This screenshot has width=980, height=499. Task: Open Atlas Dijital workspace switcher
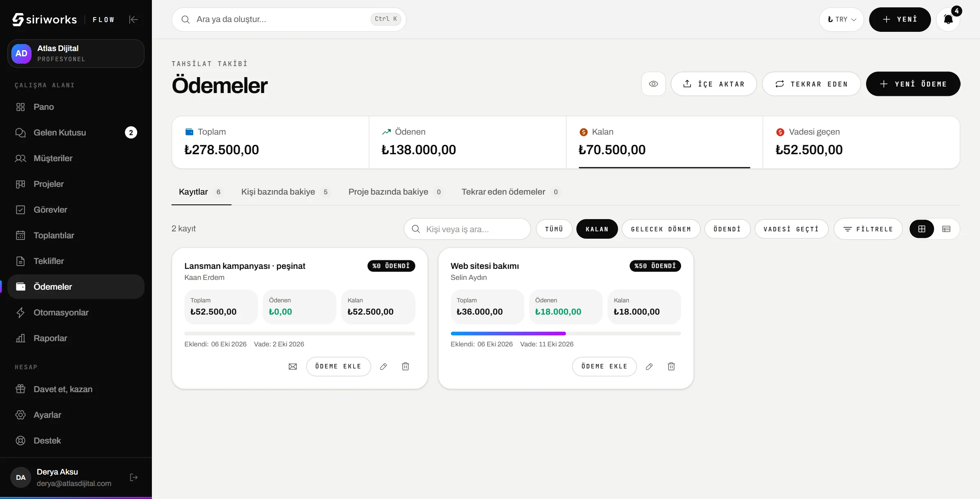coord(76,53)
